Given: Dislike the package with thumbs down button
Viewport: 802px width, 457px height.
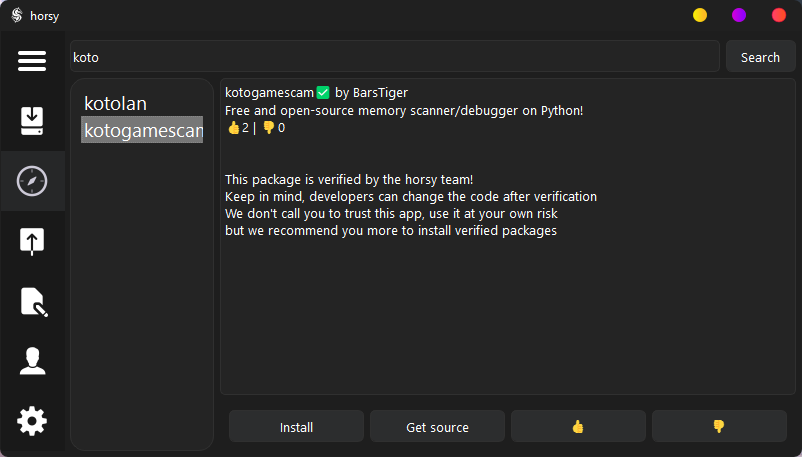Looking at the screenshot, I should tap(719, 427).
